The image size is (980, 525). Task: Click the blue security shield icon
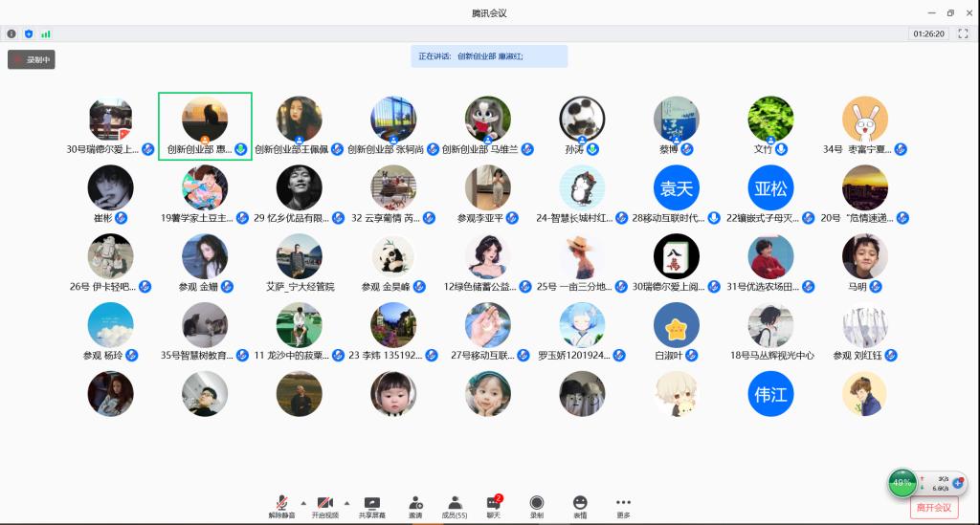click(28, 33)
